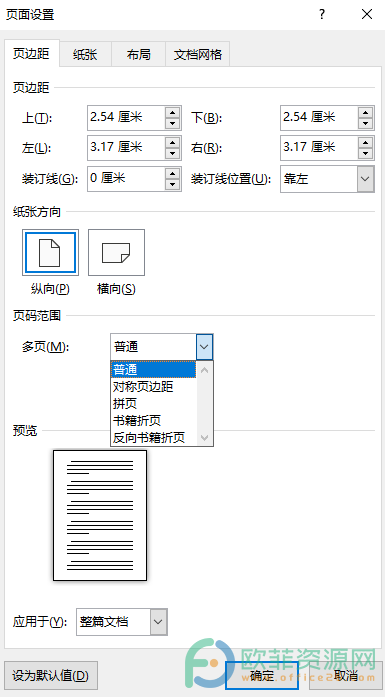Viewport: 385px width, 697px height.
Task: Open the 布局 tab
Action: point(138,55)
